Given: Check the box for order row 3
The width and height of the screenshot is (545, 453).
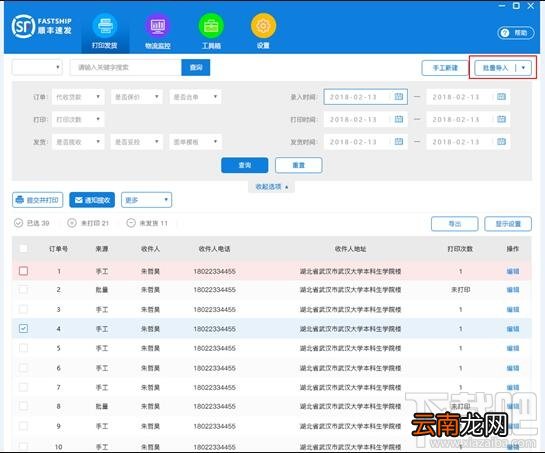Looking at the screenshot, I should pyautogui.click(x=23, y=309).
